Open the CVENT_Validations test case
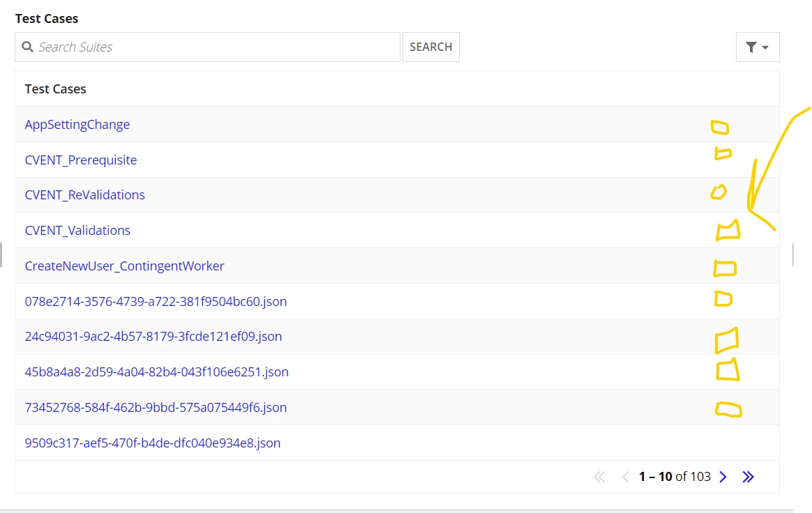 coord(77,230)
